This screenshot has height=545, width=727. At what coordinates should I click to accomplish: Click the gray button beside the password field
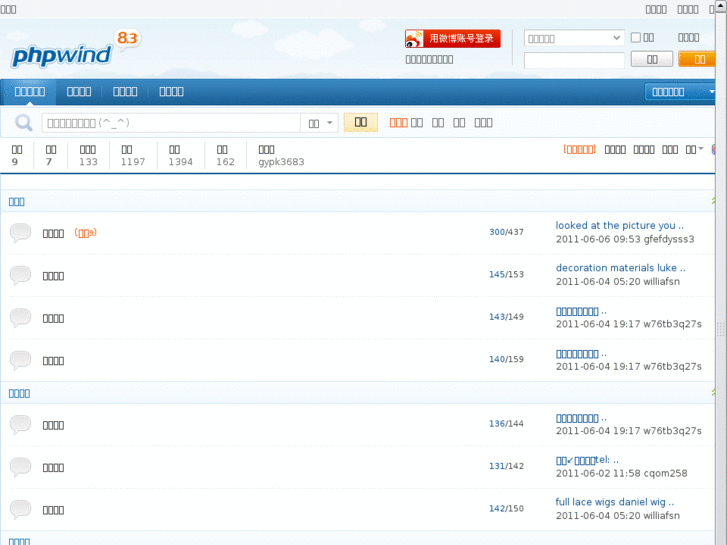pyautogui.click(x=652, y=59)
